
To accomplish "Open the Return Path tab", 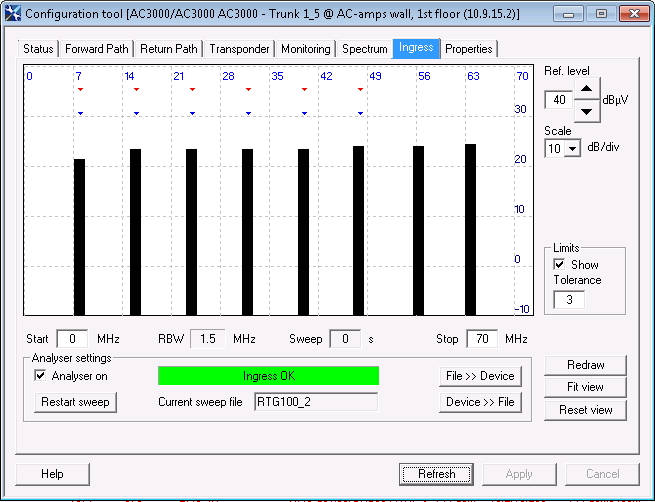I will [168, 49].
